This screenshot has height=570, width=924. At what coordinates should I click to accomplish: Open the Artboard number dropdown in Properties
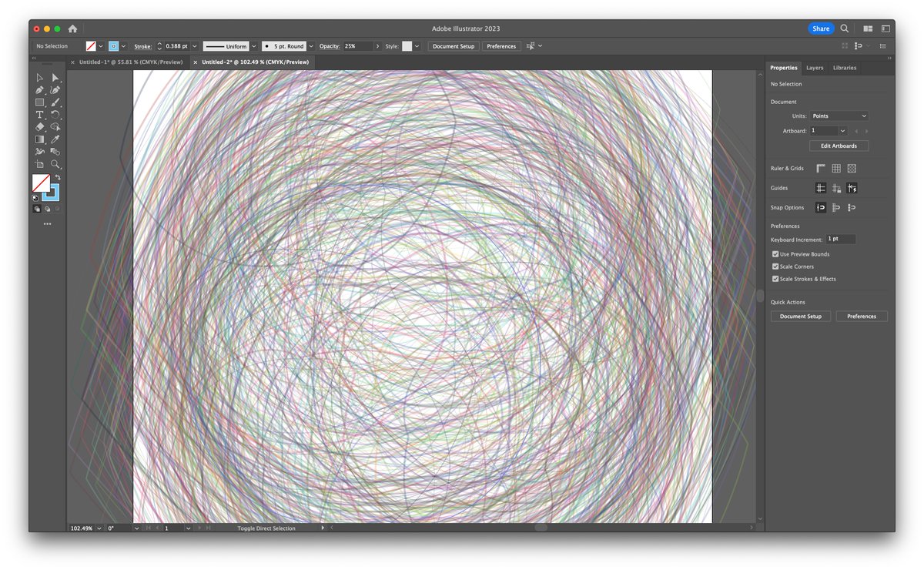tap(842, 131)
